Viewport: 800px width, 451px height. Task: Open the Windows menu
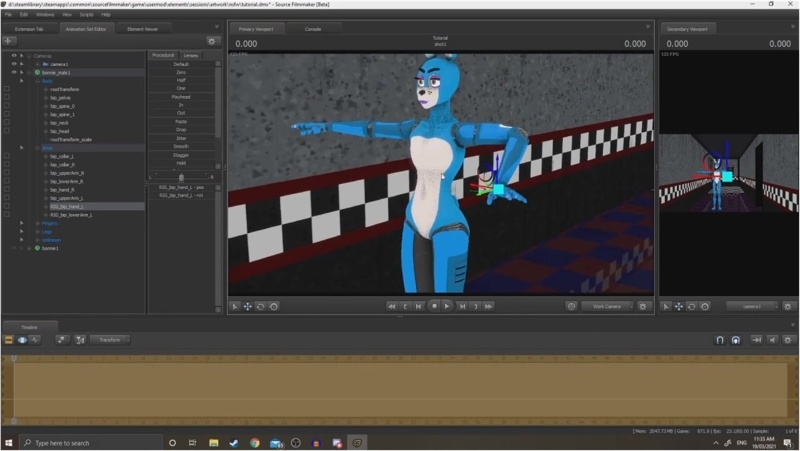(45, 15)
